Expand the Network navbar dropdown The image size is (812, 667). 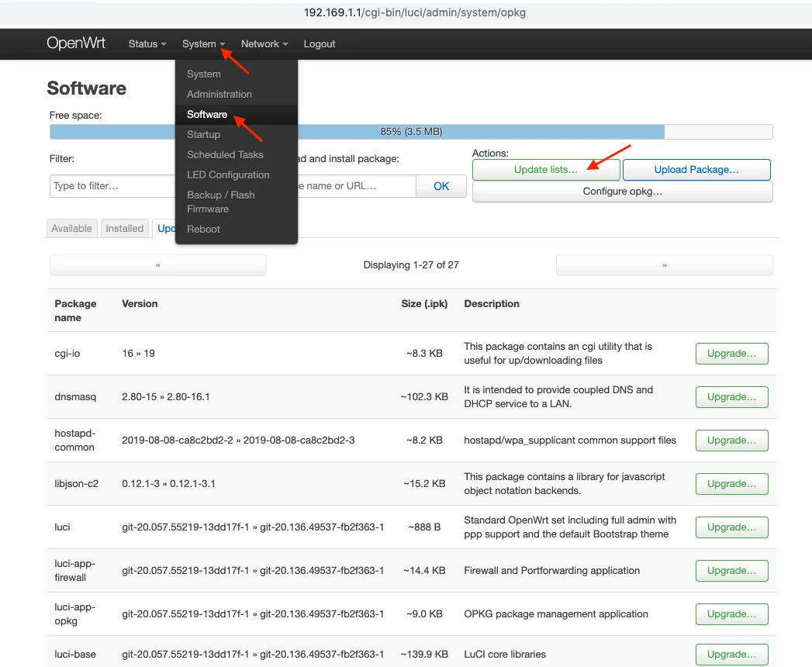coord(264,44)
